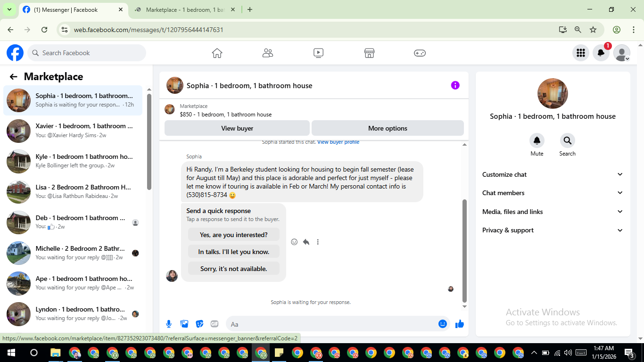The width and height of the screenshot is (644, 362).
Task: Send 'Yes, are you interested?' quick response
Action: point(234,235)
